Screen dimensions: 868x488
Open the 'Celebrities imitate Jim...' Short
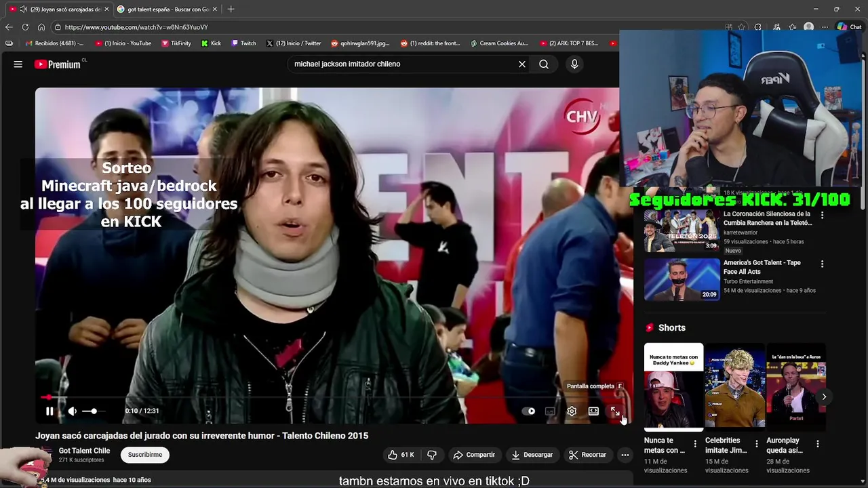(734, 387)
